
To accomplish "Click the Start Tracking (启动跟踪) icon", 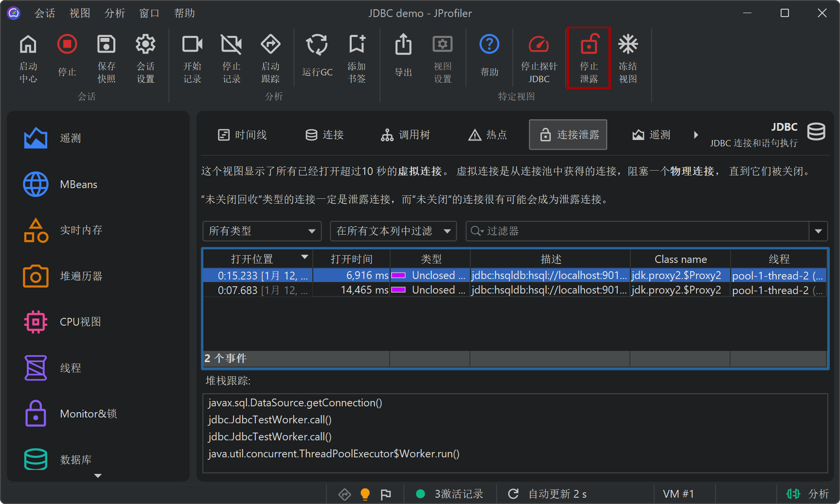I will coord(270,45).
